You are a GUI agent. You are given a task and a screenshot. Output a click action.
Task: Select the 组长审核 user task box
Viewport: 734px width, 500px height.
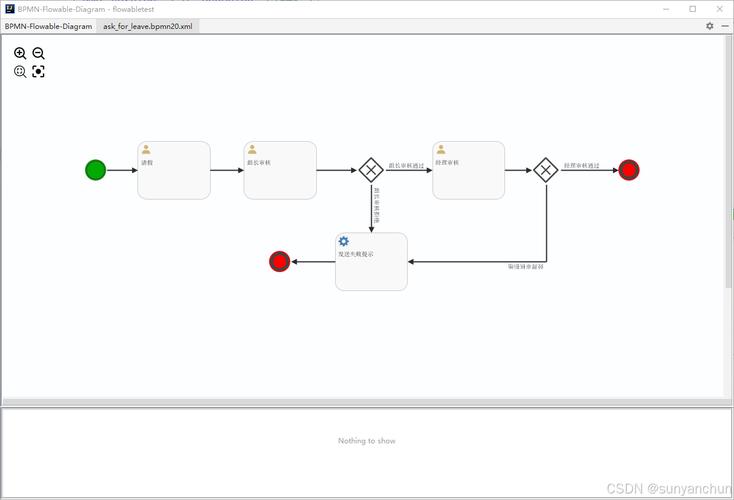[280, 170]
